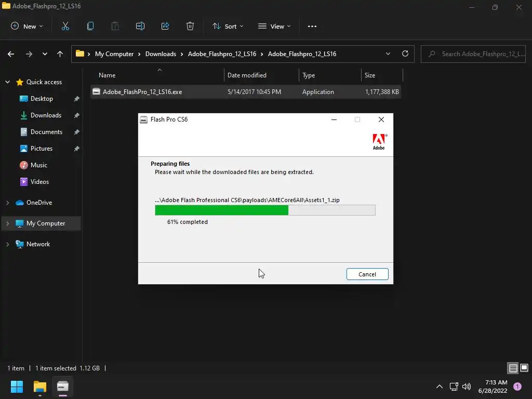532x399 pixels.
Task: Click the Flash Pro installer taskbar icon
Action: [x=63, y=387]
